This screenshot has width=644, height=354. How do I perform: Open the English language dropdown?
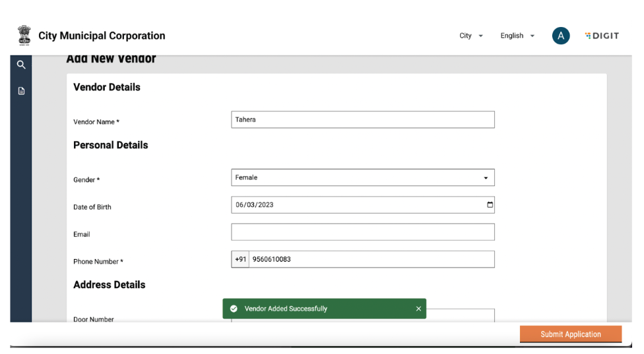[517, 36]
